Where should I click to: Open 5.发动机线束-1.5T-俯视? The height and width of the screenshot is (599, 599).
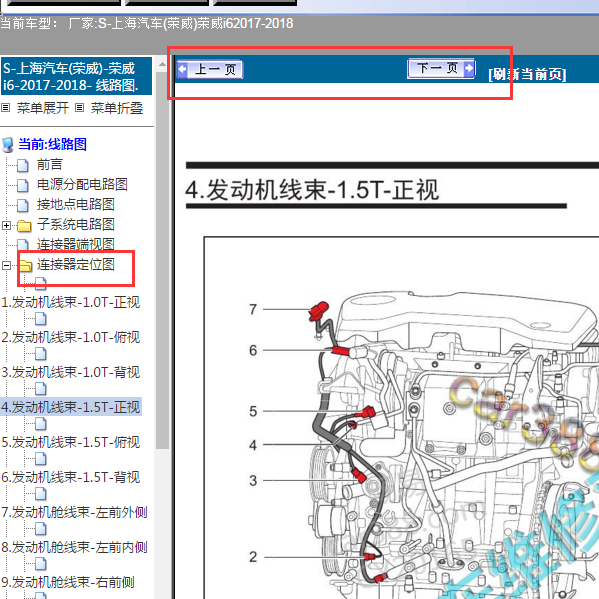coord(71,442)
